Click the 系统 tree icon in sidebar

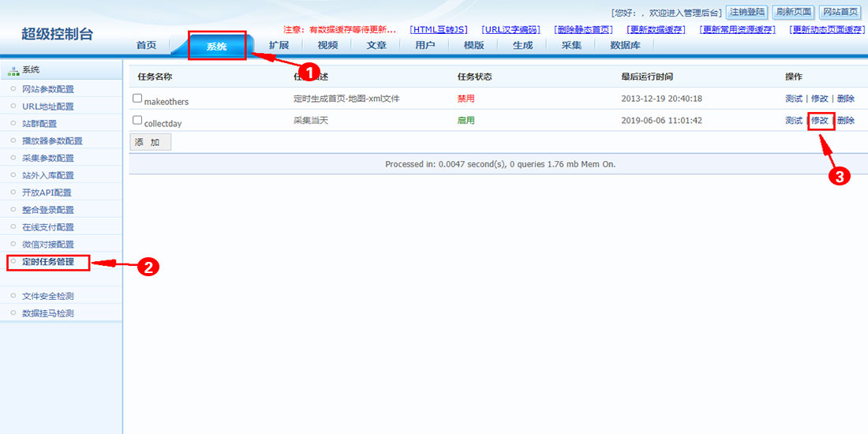13,70
